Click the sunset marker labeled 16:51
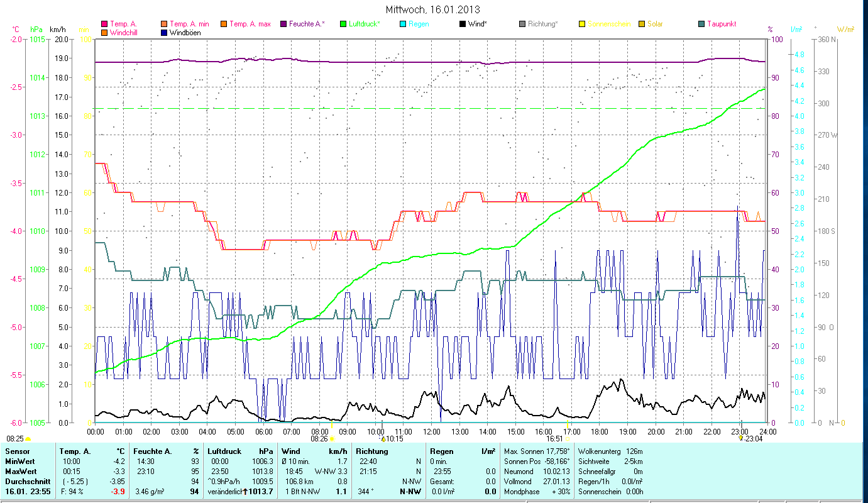 point(567,439)
